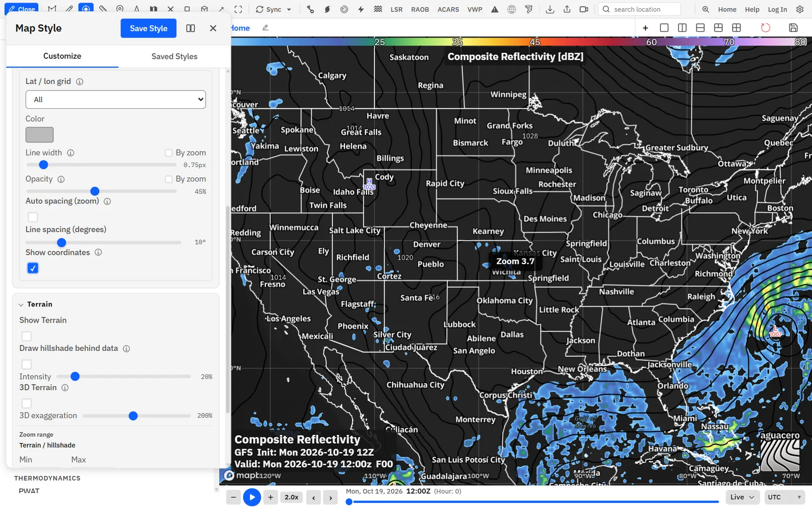Click the red refresh circular arrow
This screenshot has width=812, height=508.
(765, 27)
